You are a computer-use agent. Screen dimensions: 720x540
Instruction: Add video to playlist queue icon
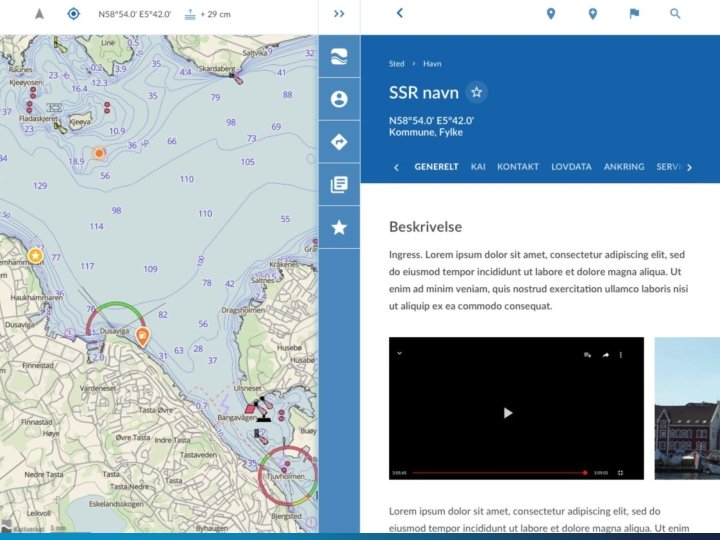(587, 355)
